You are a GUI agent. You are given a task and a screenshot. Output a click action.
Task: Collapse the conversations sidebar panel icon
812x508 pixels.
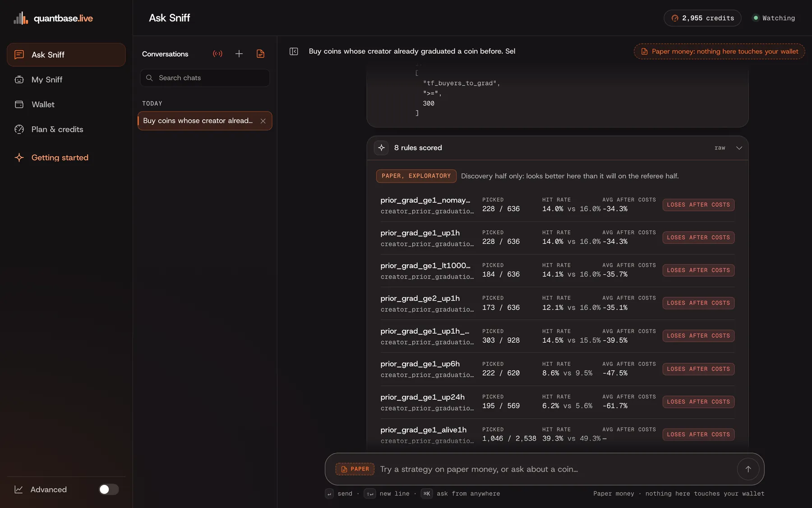[x=294, y=51]
